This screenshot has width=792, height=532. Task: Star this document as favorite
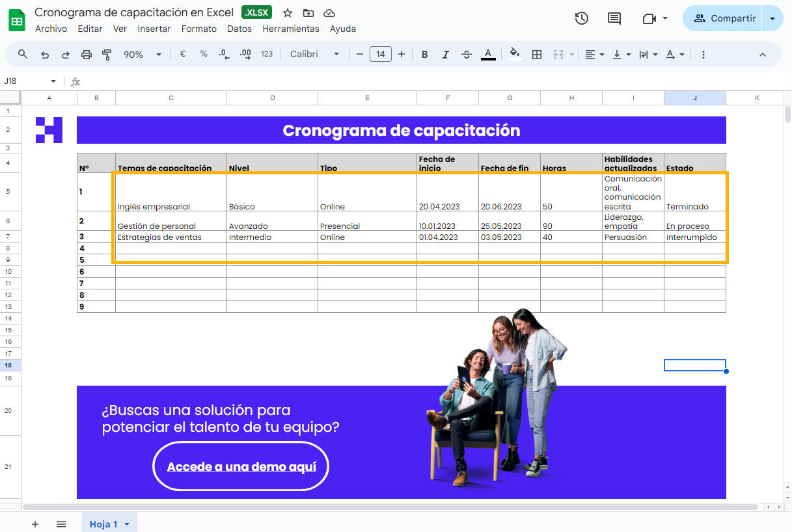click(288, 13)
